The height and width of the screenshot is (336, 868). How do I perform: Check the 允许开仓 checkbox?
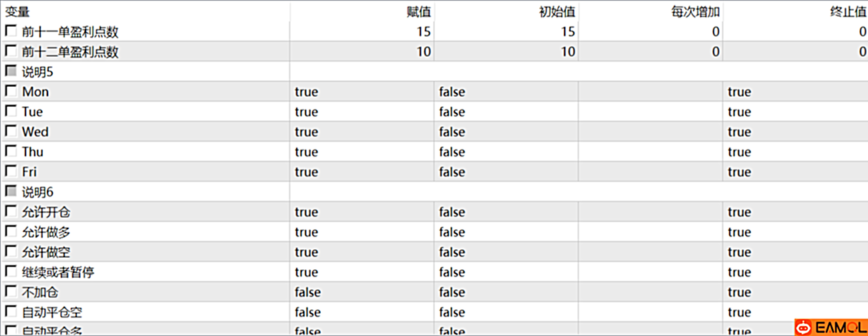[x=11, y=211]
